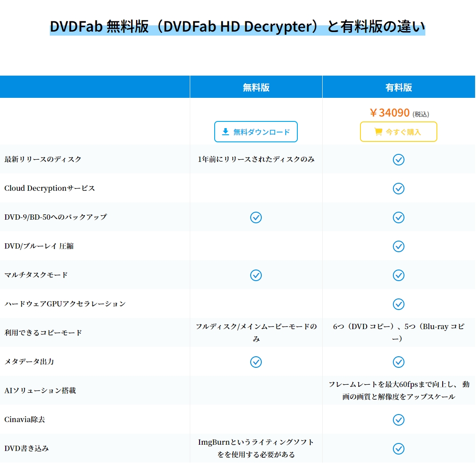Image resolution: width=476 pixels, height=463 pixels.
Task: Click 有料版 checkmark for Cinavia除去
Action: point(398,419)
